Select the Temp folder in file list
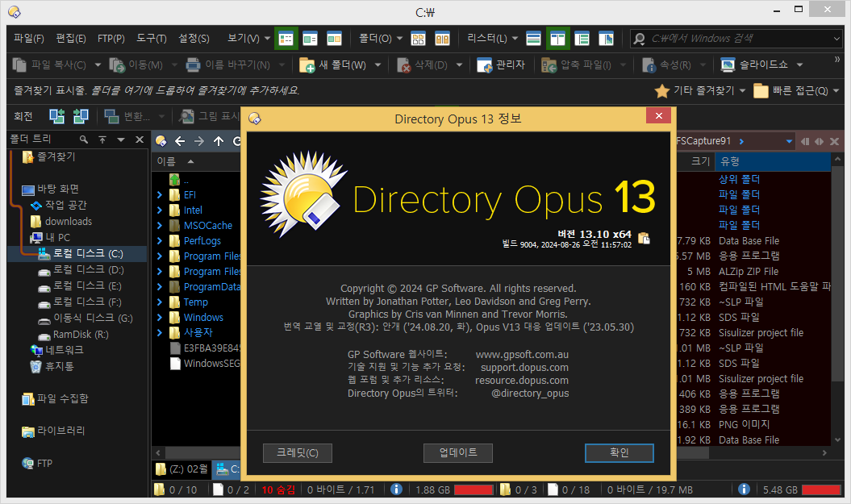Image resolution: width=851 pixels, height=504 pixels. click(195, 302)
